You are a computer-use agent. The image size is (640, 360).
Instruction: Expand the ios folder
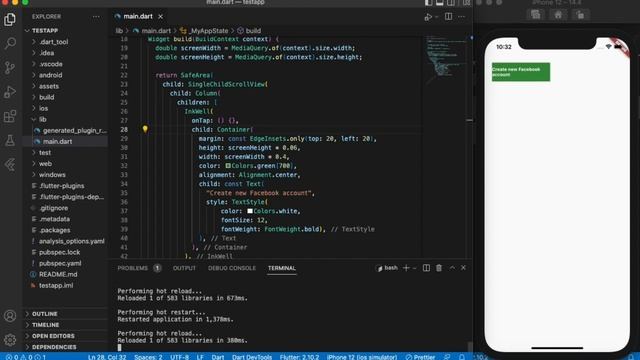pos(44,108)
